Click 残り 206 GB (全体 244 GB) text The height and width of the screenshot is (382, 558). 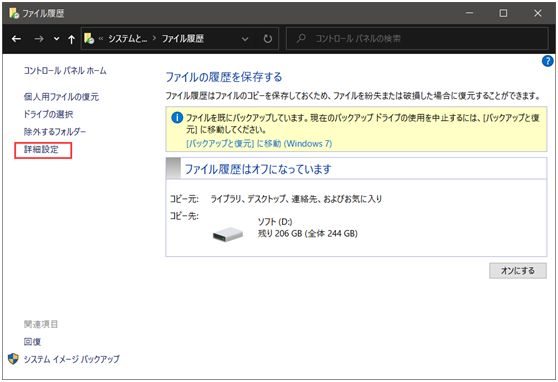[x=307, y=234]
